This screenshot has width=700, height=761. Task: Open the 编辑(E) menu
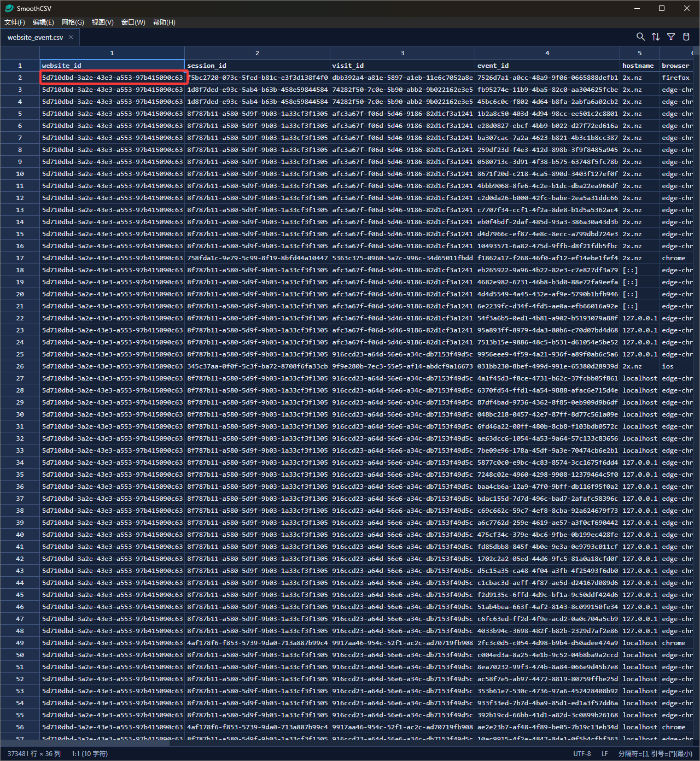point(43,22)
